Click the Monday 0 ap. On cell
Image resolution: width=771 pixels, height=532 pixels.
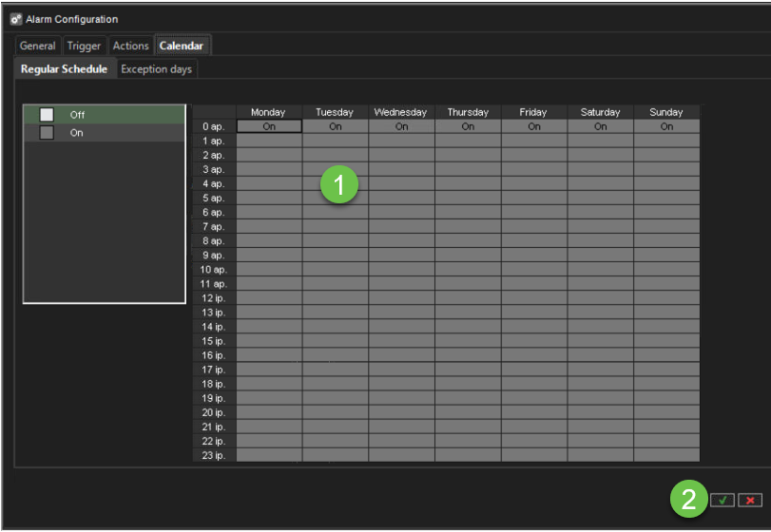[x=269, y=126]
